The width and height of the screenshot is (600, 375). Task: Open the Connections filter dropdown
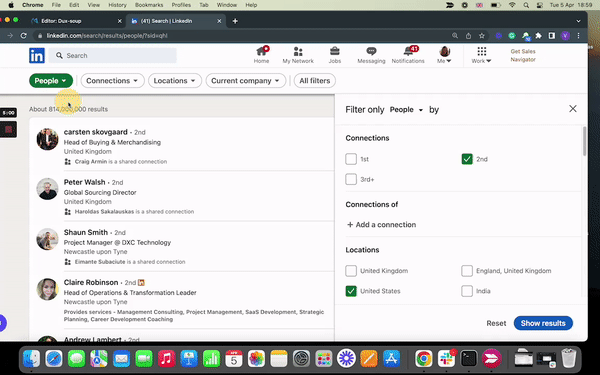tap(112, 81)
